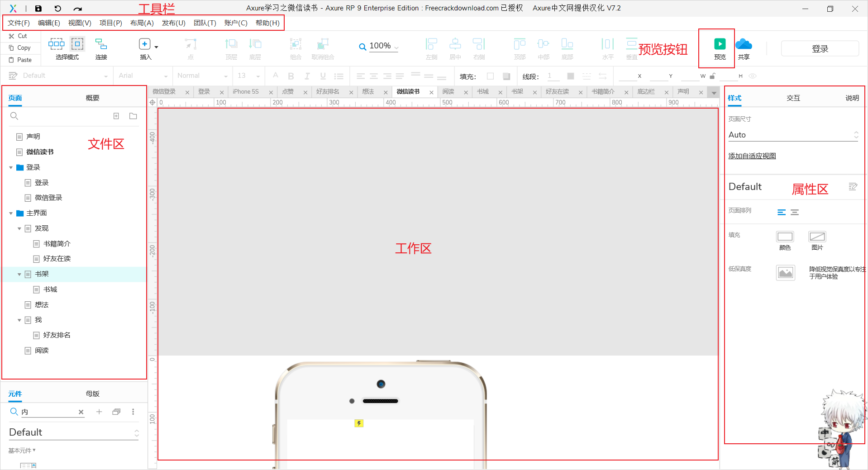Enable intersected selection mode (first 选择模式 icon)
This screenshot has width=868, height=470.
click(57, 44)
